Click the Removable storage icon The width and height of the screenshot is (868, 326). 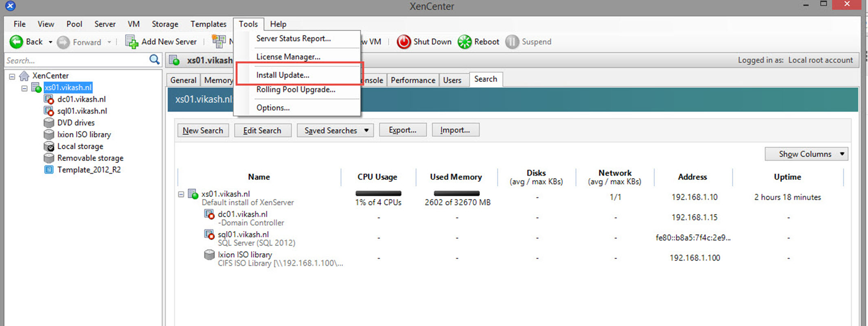click(x=49, y=158)
